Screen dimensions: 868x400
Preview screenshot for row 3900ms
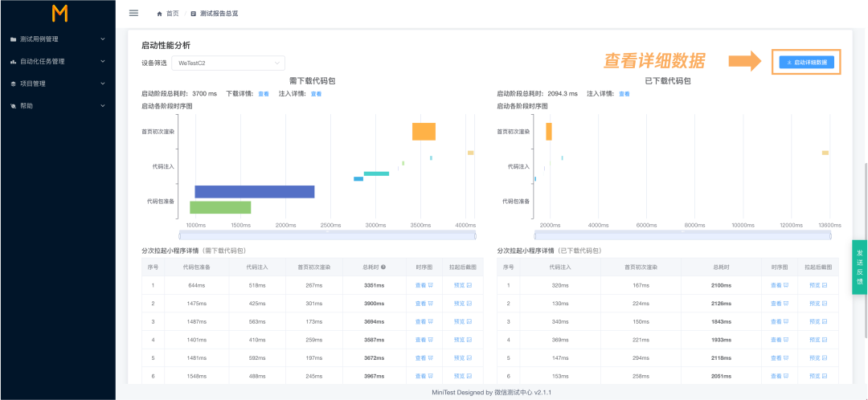click(x=463, y=303)
